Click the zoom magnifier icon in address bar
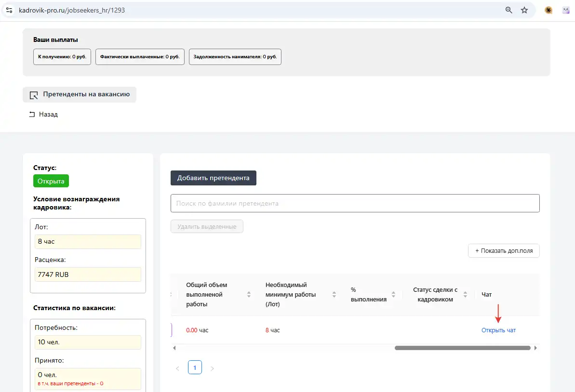 tap(508, 10)
